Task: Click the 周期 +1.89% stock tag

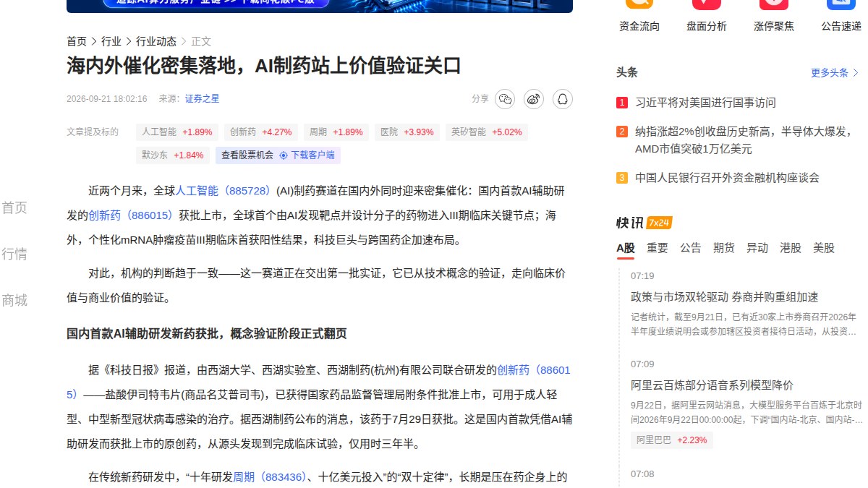Action: [336, 132]
